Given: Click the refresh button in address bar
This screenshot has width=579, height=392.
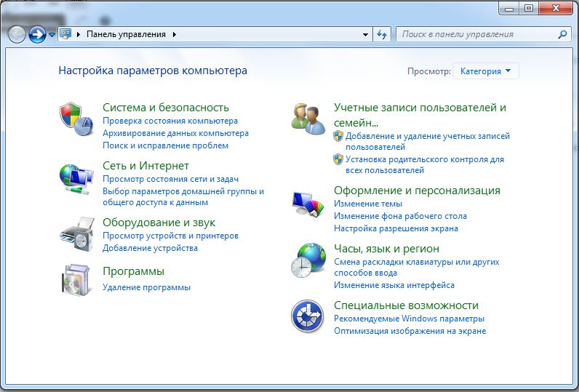Looking at the screenshot, I should [x=383, y=34].
